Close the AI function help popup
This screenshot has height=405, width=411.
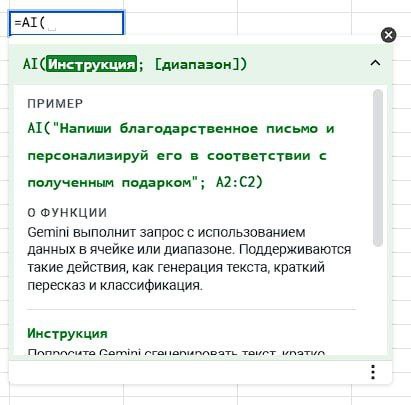(x=388, y=35)
